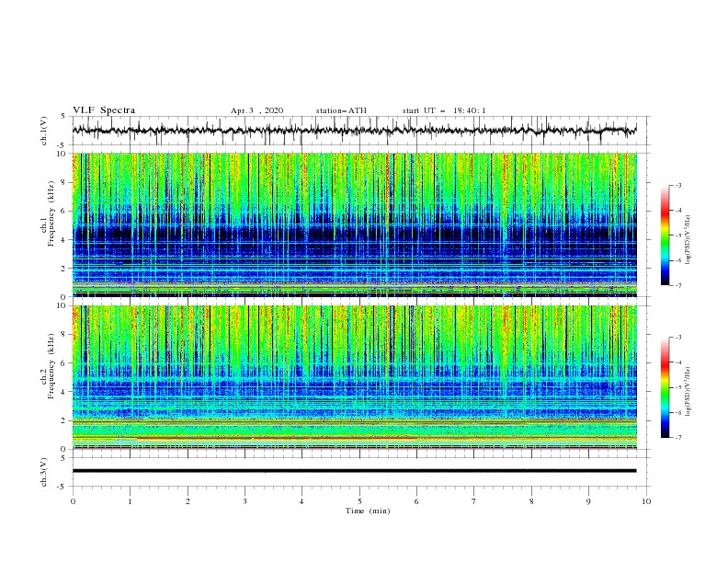The image size is (728, 563).
Task: Select the ch.1 colorbar "log(PSD)(V²/Hz)" label
Action: tap(688, 240)
